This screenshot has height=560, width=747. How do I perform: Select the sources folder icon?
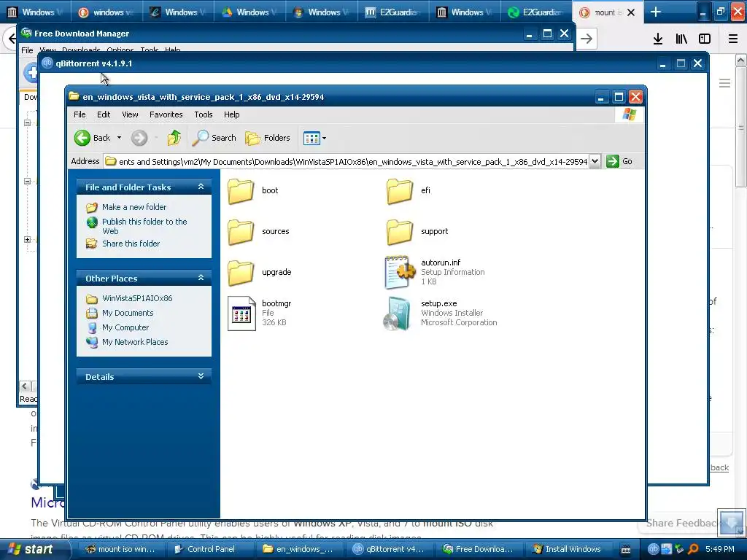point(241,232)
